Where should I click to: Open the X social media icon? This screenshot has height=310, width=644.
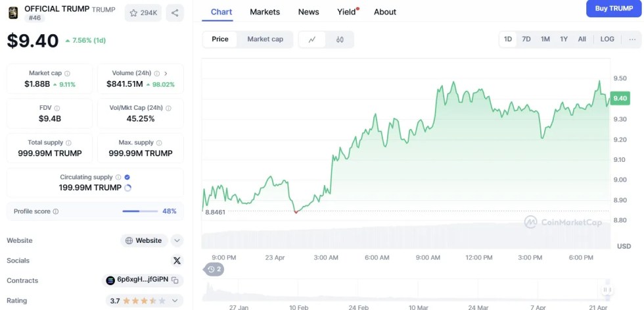tap(176, 261)
